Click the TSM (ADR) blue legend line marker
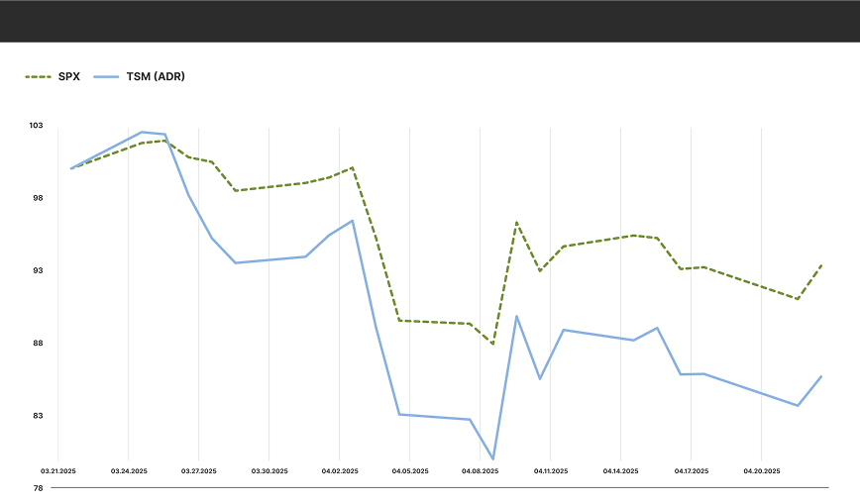The width and height of the screenshot is (860, 504). click(x=106, y=76)
